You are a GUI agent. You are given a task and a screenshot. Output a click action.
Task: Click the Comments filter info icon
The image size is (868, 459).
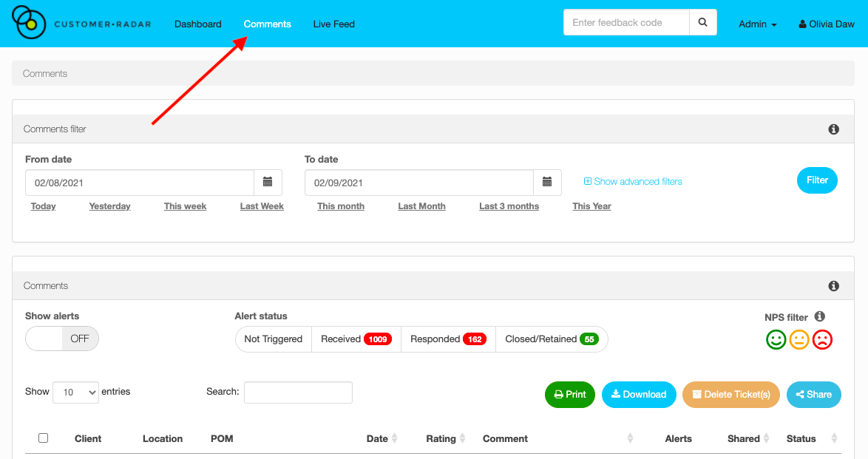(x=833, y=129)
